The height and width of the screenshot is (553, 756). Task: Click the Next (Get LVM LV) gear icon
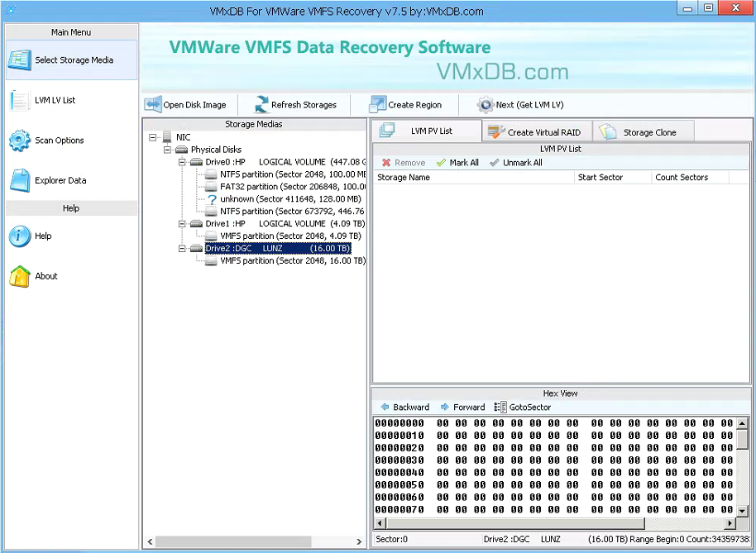pos(485,104)
